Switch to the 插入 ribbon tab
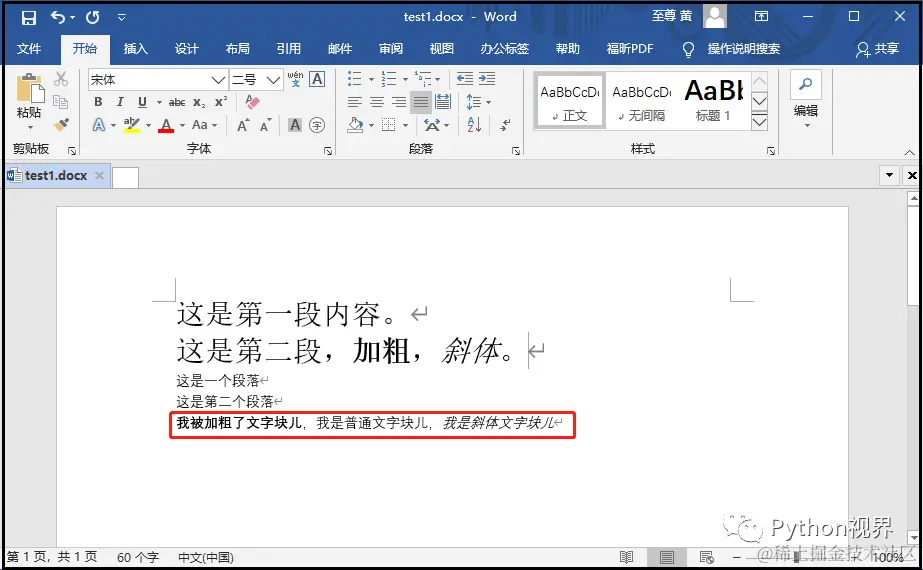The width and height of the screenshot is (923, 570). 135,48
